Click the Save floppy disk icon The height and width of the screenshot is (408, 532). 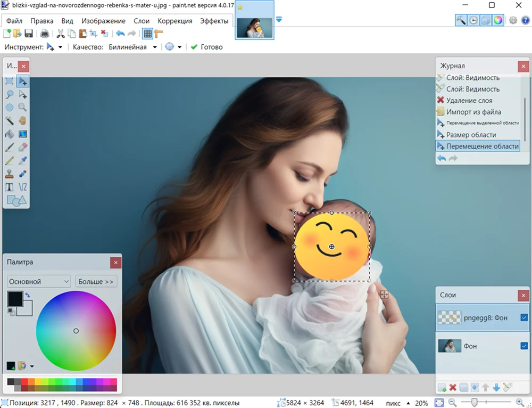29,34
